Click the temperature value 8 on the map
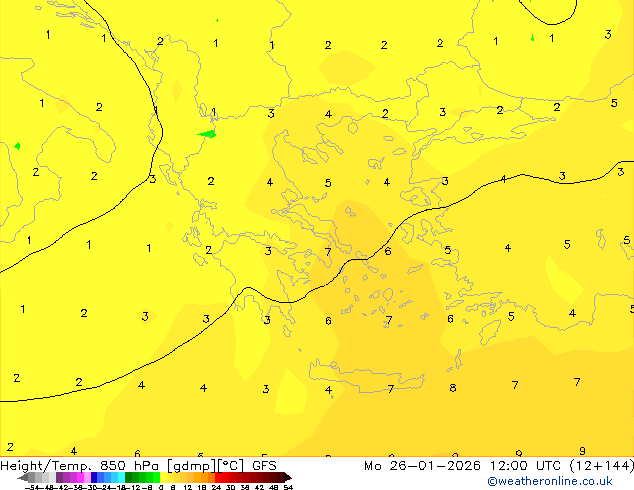This screenshot has height=490, width=634. (x=453, y=388)
